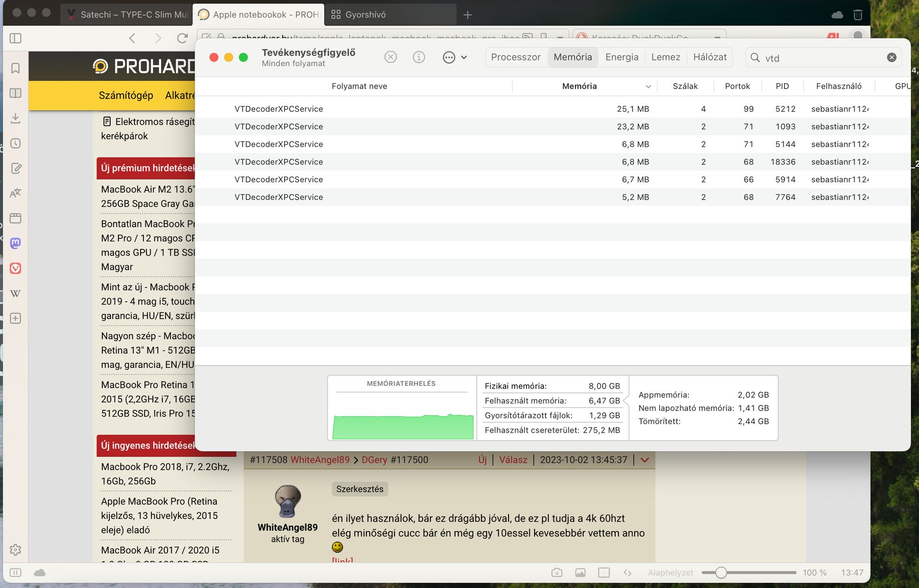Select the VTDecoderXPCService row using 5,2 MB
The height and width of the screenshot is (588, 919).
553,197
